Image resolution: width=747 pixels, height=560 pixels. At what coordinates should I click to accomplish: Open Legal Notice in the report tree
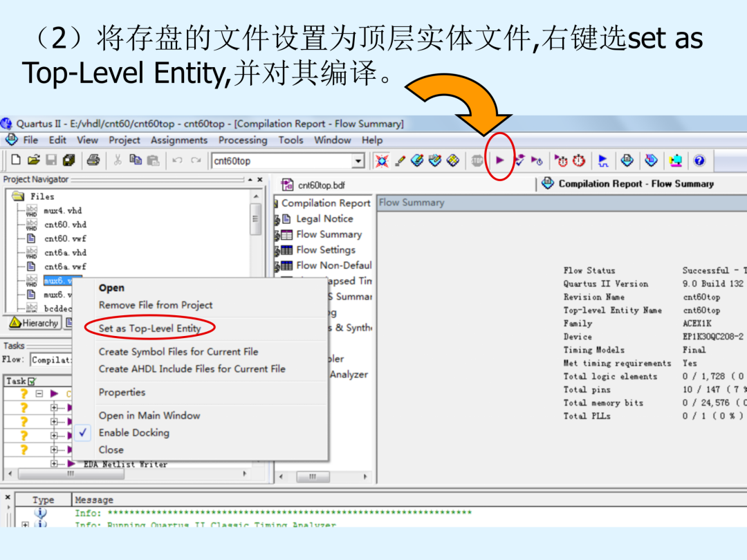click(x=324, y=218)
